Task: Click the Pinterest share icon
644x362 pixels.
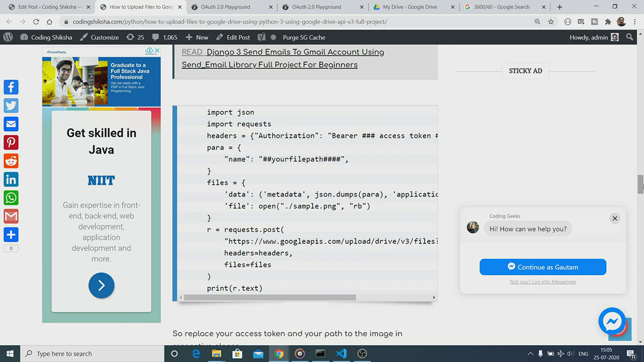Action: (11, 142)
